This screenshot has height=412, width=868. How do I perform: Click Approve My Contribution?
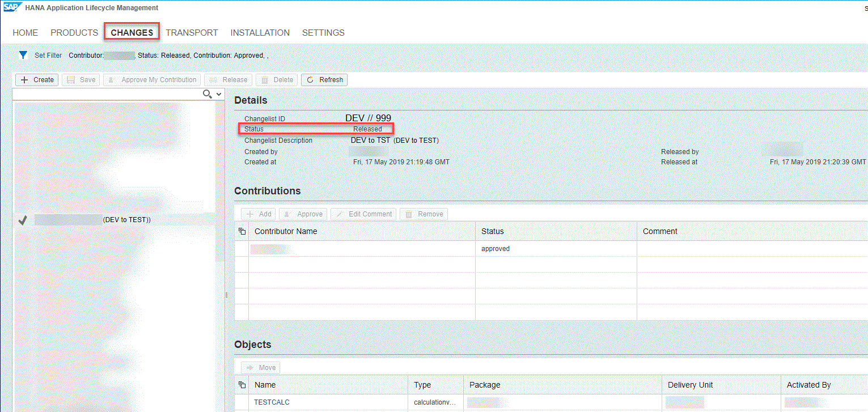(152, 80)
